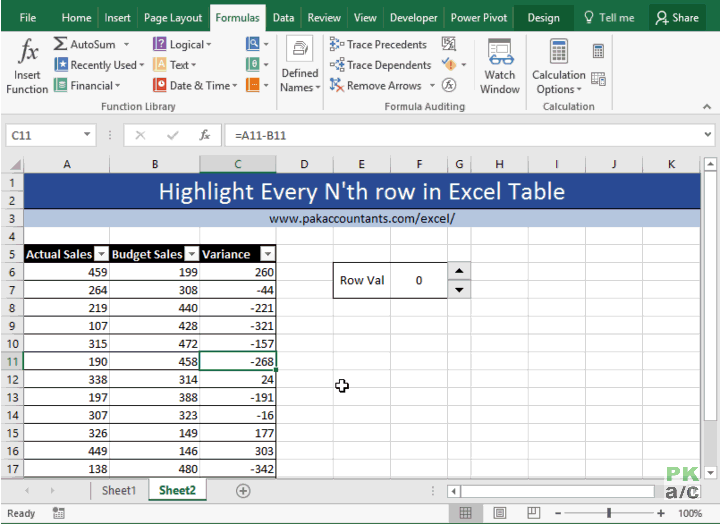
Task: Open Logical functions menu
Action: [182, 44]
